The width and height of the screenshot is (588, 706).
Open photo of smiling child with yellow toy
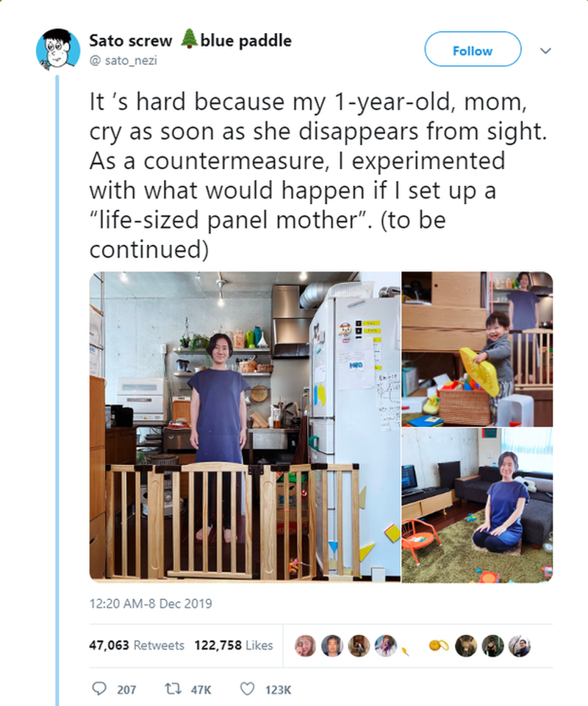pyautogui.click(x=477, y=349)
